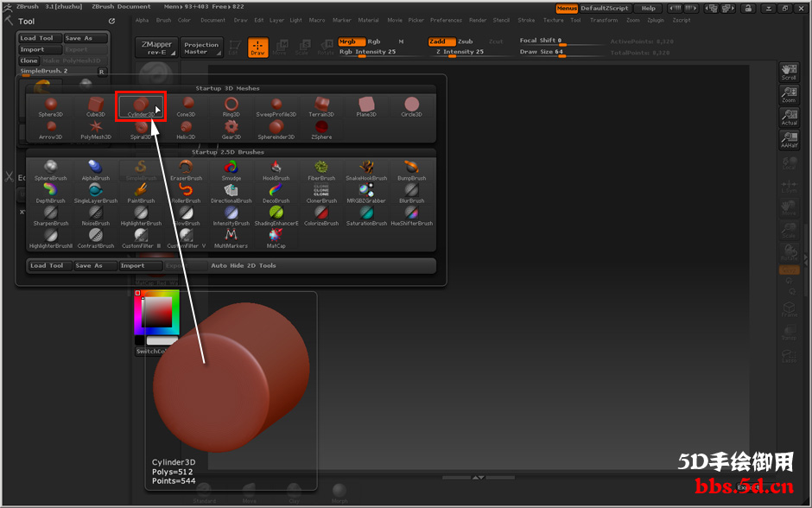Pick the DecoBrush
The width and height of the screenshot is (812, 508).
pos(276,194)
